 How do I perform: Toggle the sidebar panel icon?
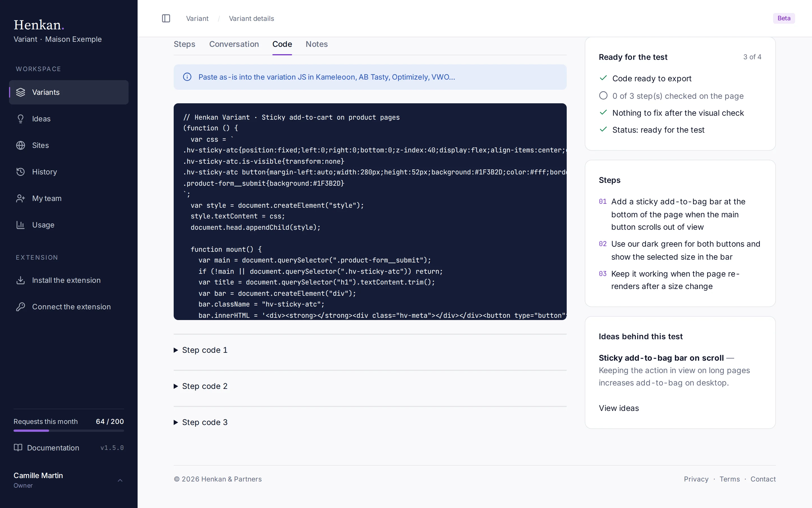tap(166, 18)
